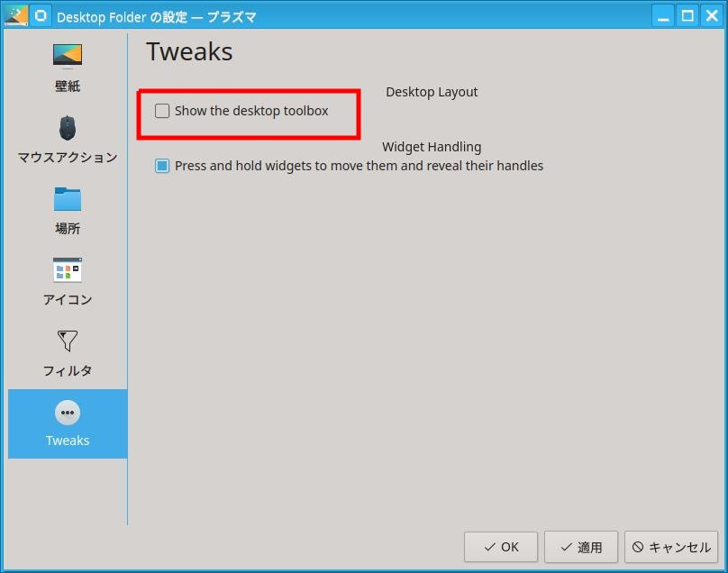Toggle the pin-on-all-desktops title bar icon
Image resolution: width=728 pixels, height=573 pixels.
[41, 16]
